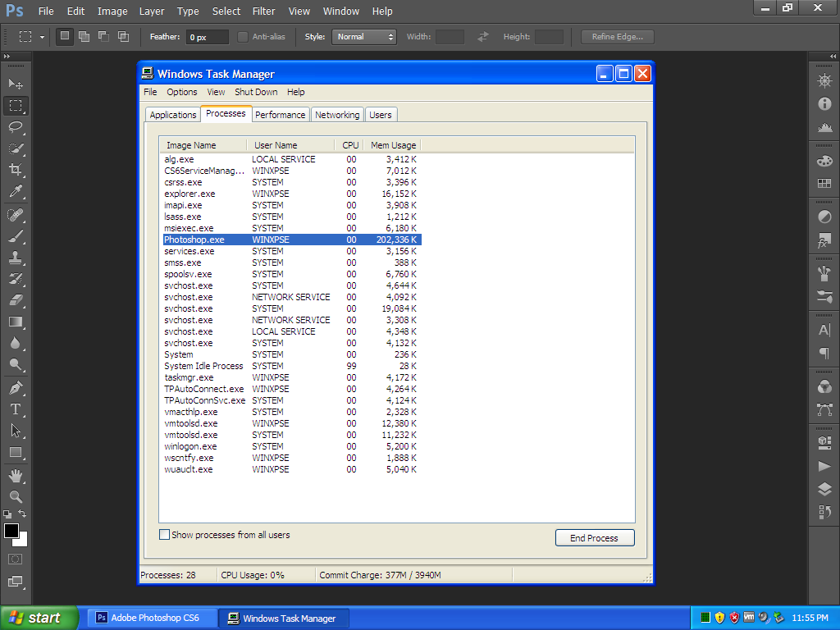The width and height of the screenshot is (840, 630).
Task: Switch to the Performance tab
Action: [281, 115]
